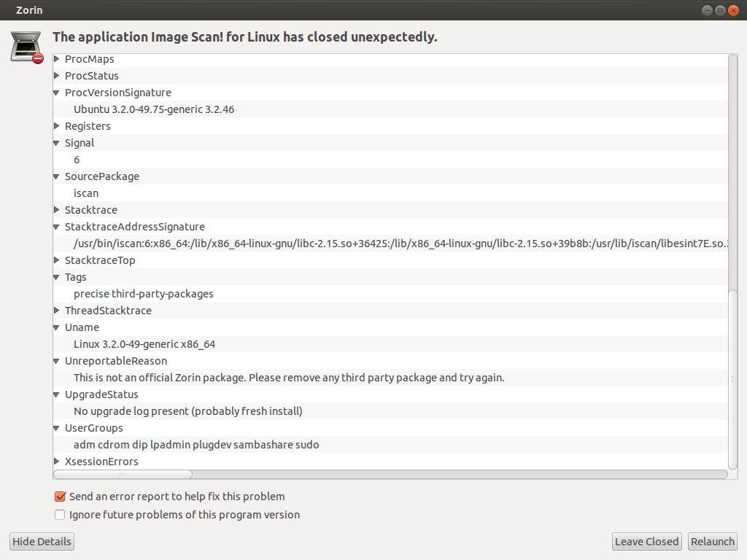Expand the Stacktrace details
Screen dimensions: 747x560
58,210
